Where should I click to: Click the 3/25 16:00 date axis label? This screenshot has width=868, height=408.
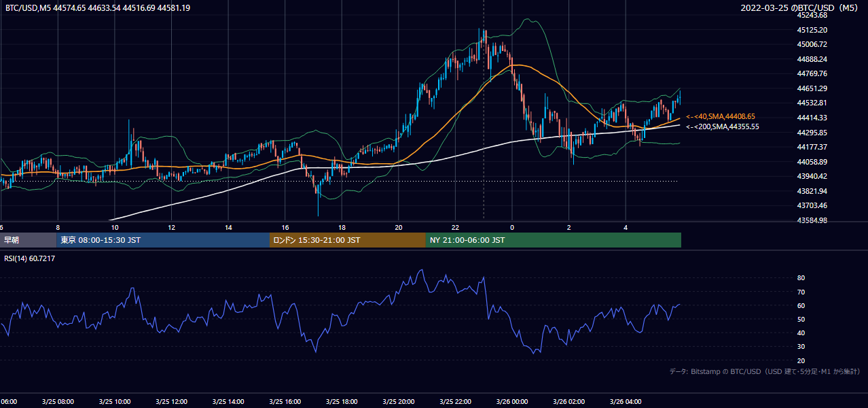click(285, 402)
